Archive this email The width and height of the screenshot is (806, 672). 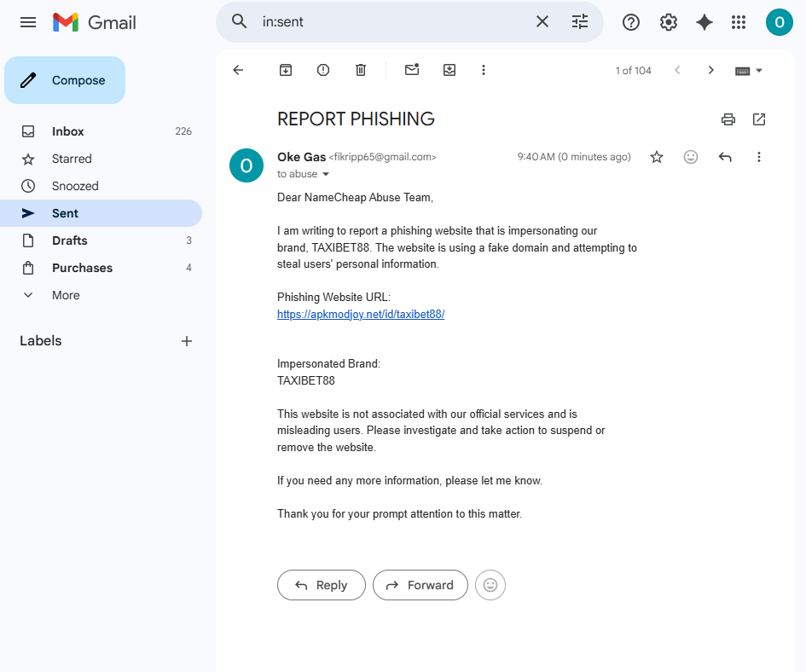286,70
